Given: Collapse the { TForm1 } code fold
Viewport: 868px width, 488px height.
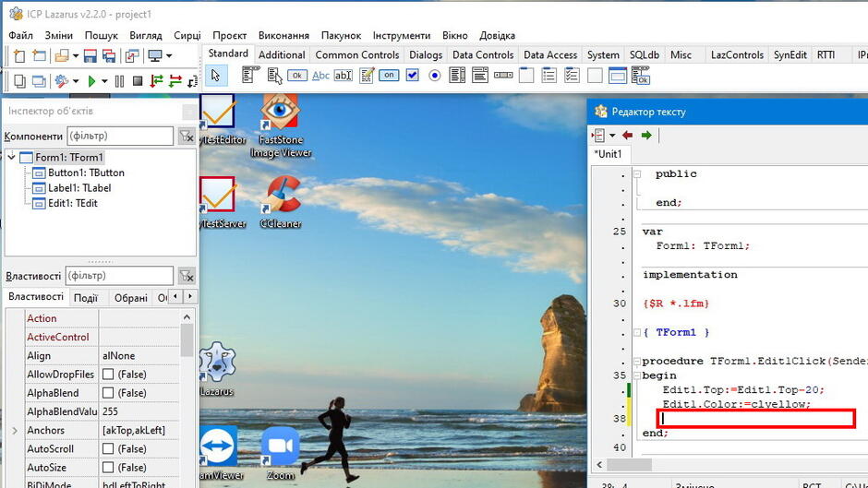Looking at the screenshot, I should 636,332.
